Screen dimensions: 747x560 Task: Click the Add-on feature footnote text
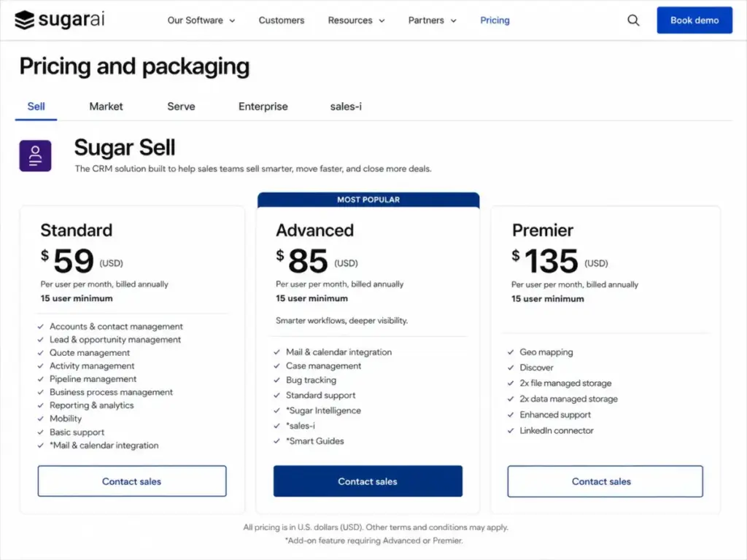(374, 540)
